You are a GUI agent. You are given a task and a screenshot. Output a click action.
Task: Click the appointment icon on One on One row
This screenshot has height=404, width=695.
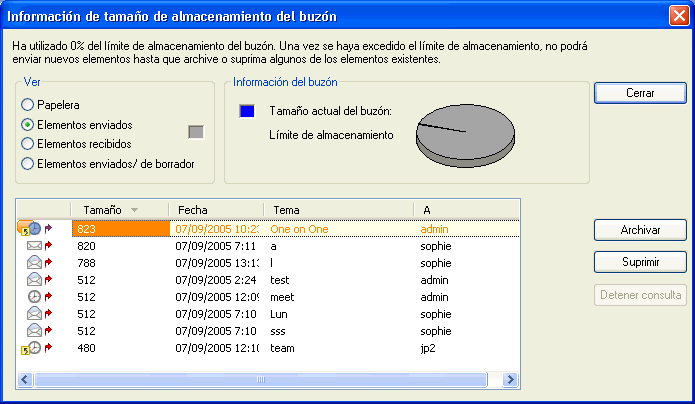pyautogui.click(x=29, y=228)
